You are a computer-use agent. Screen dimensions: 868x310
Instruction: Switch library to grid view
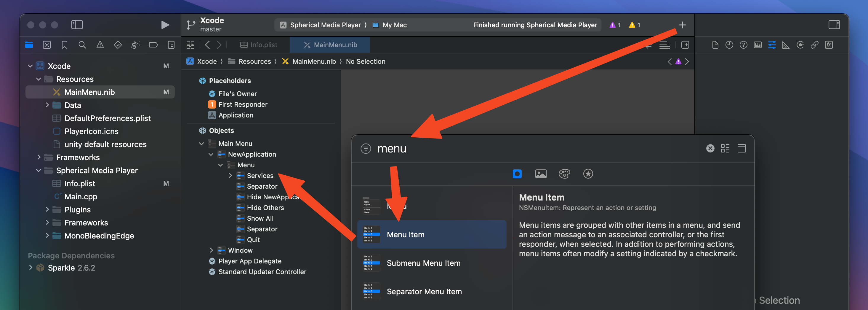click(x=725, y=148)
